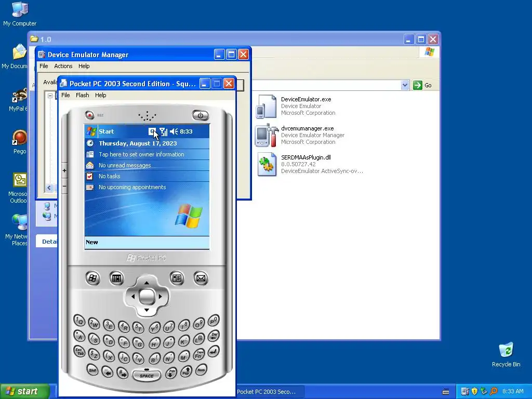The width and height of the screenshot is (532, 399).
Task: Click left scroll arrow in Device Emulator Manager
Action: click(x=49, y=188)
